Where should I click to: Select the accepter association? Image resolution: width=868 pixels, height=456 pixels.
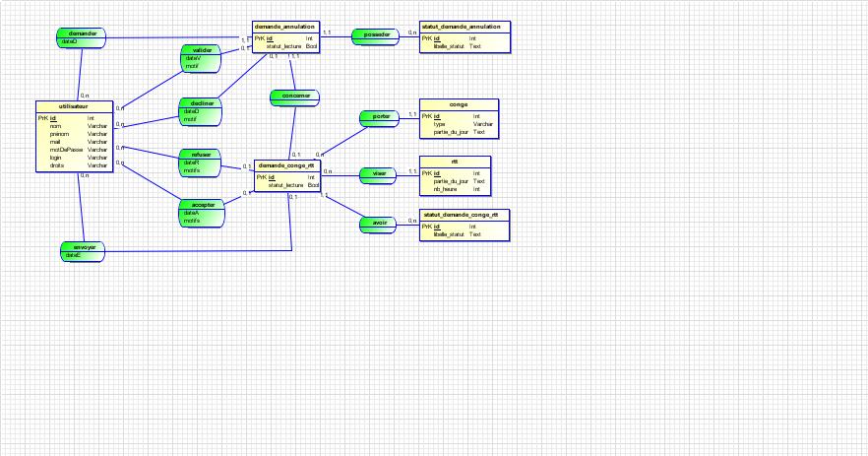(x=202, y=214)
